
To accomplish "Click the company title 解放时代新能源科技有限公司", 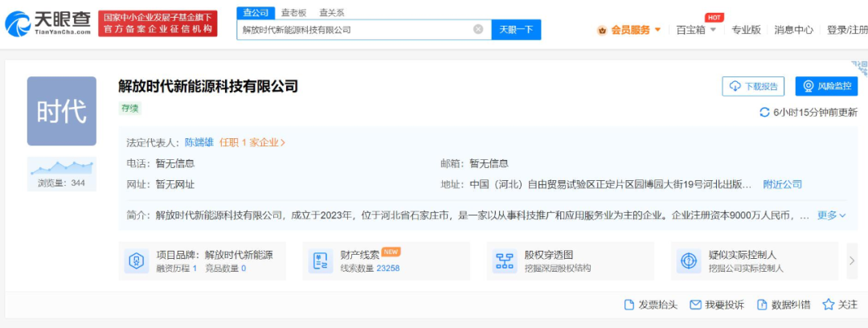I will coord(208,86).
